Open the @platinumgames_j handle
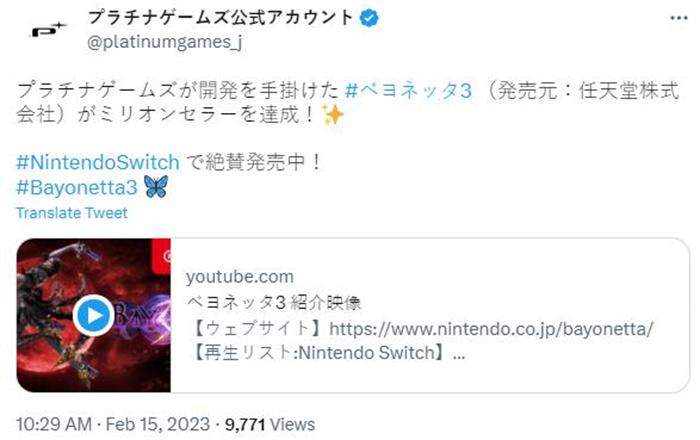 (165, 42)
